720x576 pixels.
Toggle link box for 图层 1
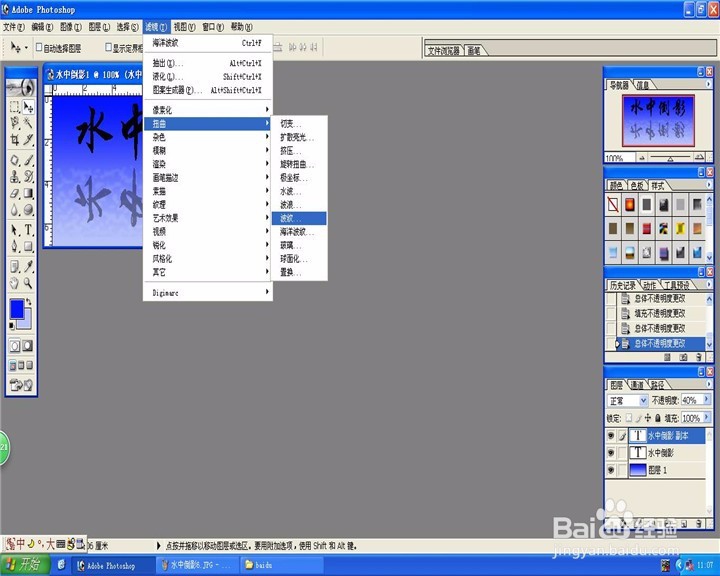point(622,470)
